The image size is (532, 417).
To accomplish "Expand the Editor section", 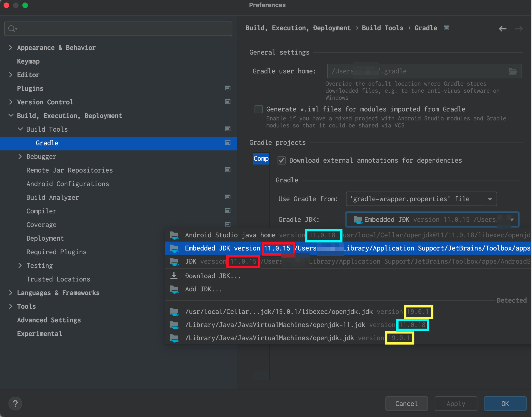I will point(11,75).
